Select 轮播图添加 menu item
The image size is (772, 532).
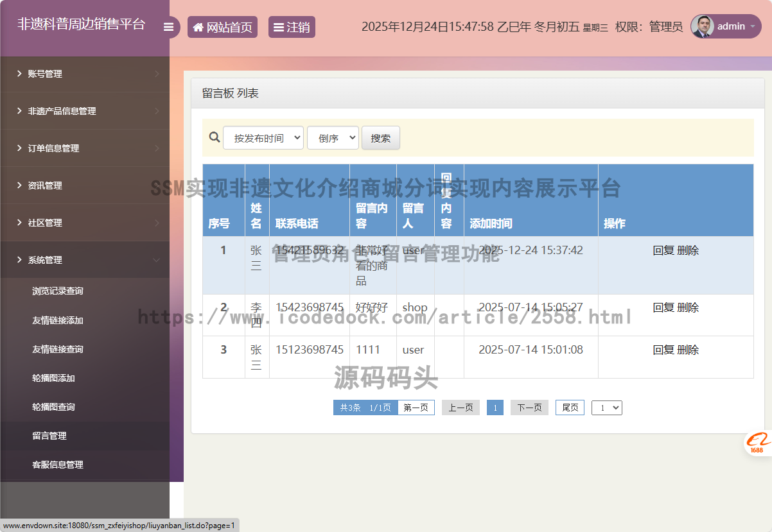tap(53, 378)
